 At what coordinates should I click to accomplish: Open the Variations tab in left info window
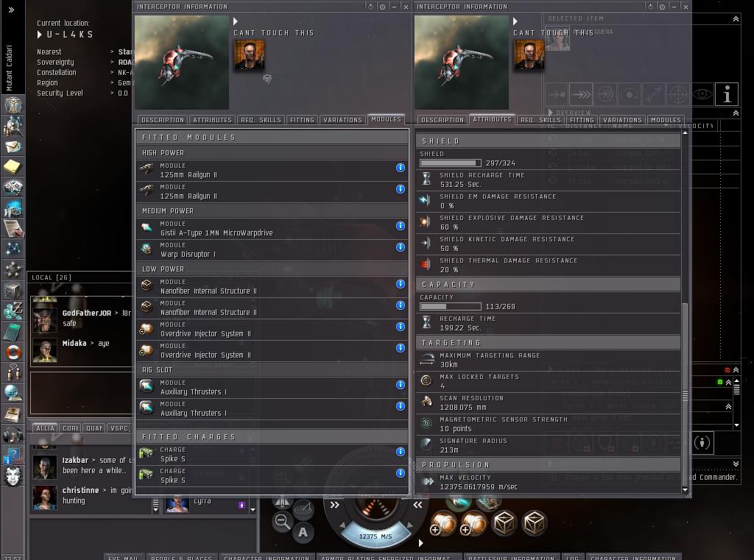[x=342, y=120]
